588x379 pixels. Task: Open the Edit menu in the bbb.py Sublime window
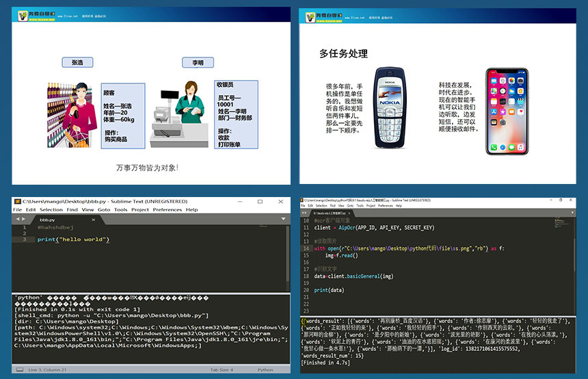click(x=31, y=210)
